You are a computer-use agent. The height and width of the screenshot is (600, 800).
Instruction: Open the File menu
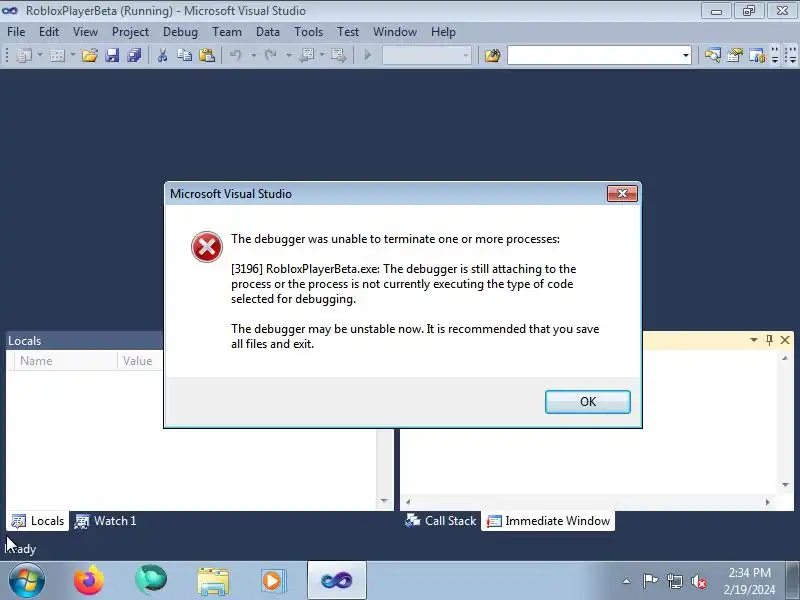tap(16, 32)
